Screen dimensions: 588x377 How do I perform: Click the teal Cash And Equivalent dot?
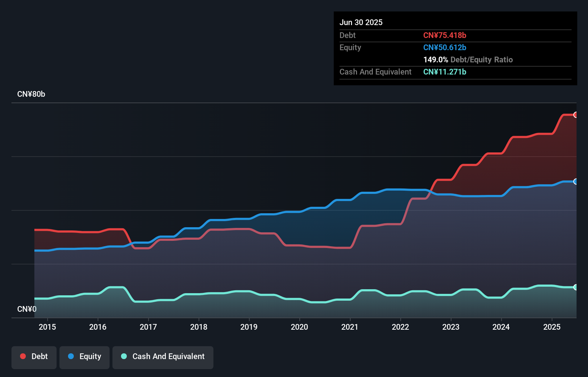coord(124,356)
